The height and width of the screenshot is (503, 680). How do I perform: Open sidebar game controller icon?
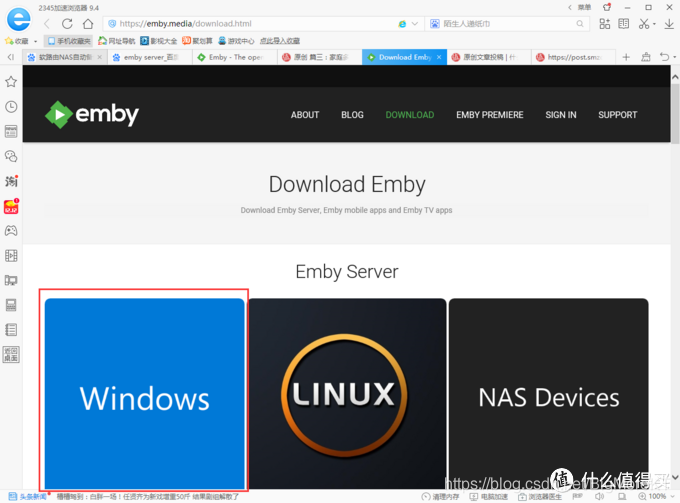[x=11, y=231]
